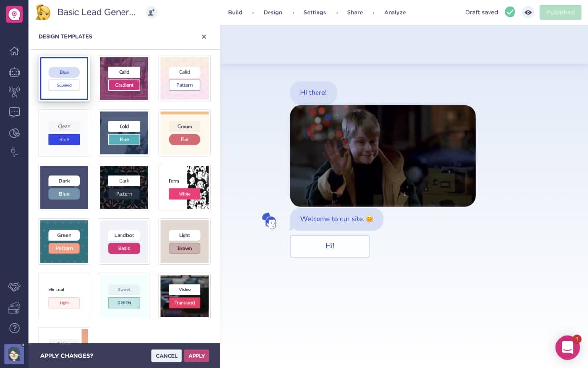Click the Draft saved status text
The image size is (588, 368).
pyautogui.click(x=482, y=12)
